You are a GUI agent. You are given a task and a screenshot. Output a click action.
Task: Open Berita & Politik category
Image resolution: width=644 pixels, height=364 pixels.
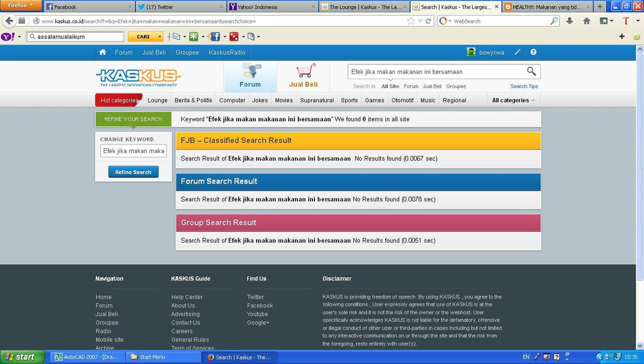pos(193,100)
